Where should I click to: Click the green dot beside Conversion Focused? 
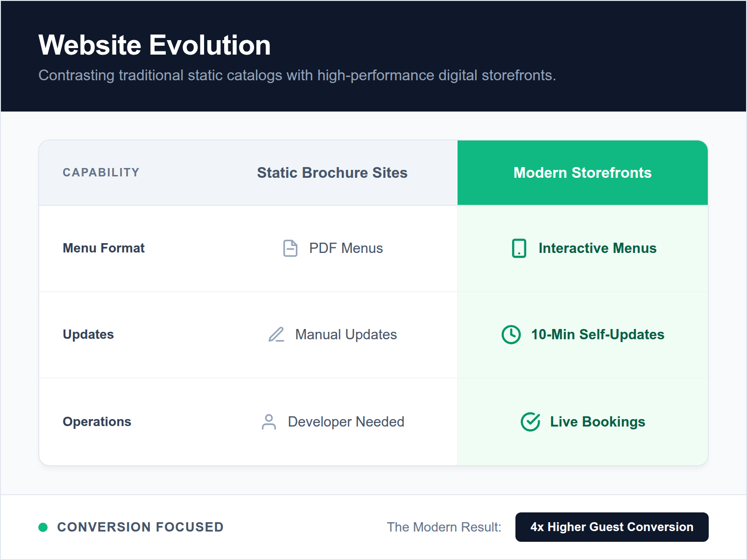[x=43, y=527]
